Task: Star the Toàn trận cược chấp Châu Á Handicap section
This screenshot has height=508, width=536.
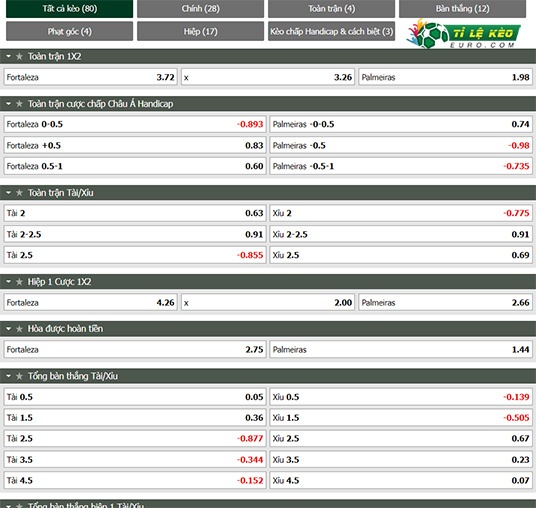Action: pyautogui.click(x=19, y=104)
